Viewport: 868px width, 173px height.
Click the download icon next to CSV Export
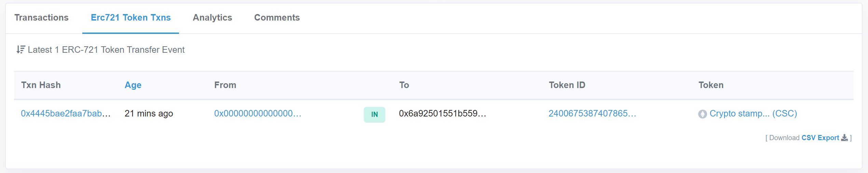[x=844, y=138]
